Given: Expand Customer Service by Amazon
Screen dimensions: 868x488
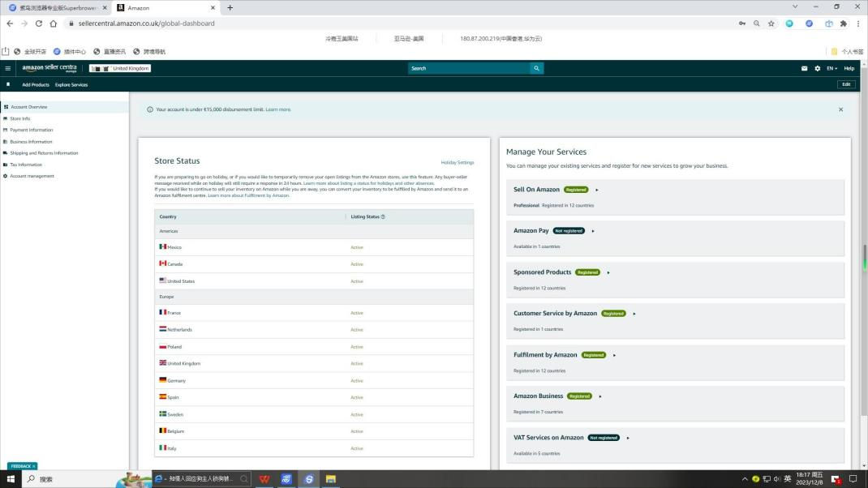Looking at the screenshot, I should [634, 314].
